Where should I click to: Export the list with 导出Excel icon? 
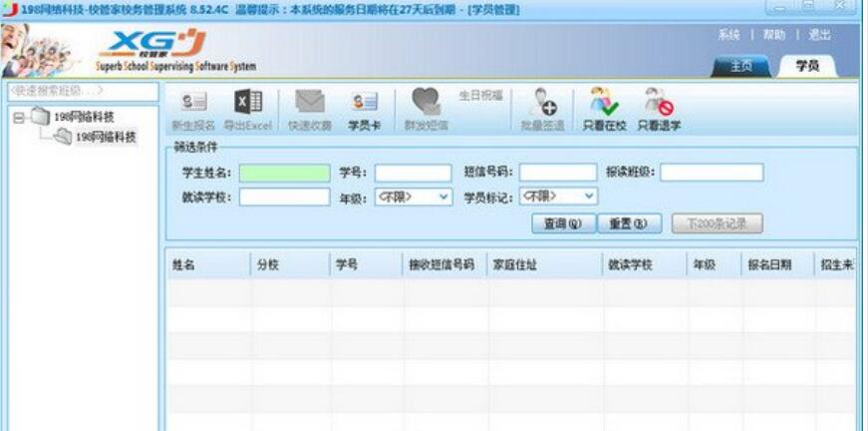pos(248,102)
